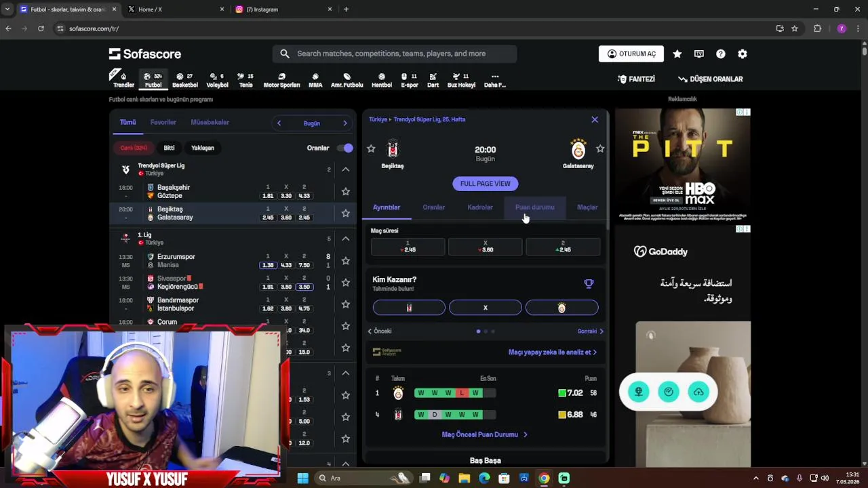Screen dimensions: 868x488
Task: Go to Önceki prediction card
Action: [x=380, y=331]
